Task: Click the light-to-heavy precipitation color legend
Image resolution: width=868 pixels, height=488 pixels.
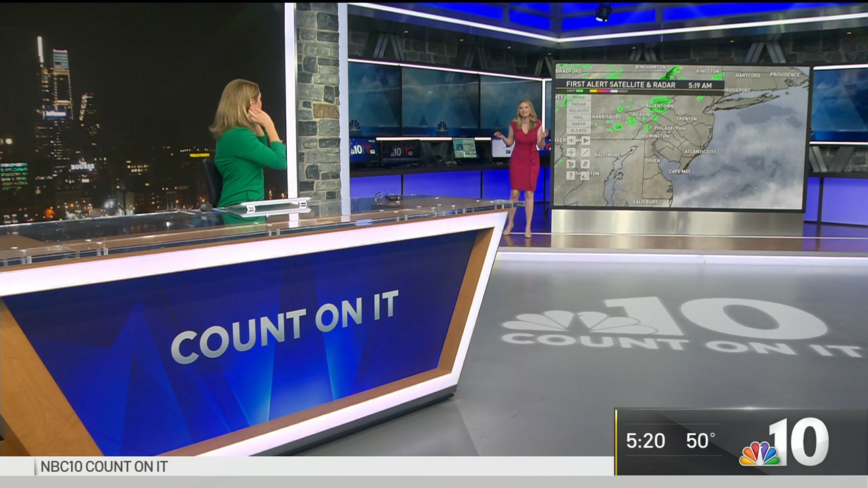Action: 597,91
